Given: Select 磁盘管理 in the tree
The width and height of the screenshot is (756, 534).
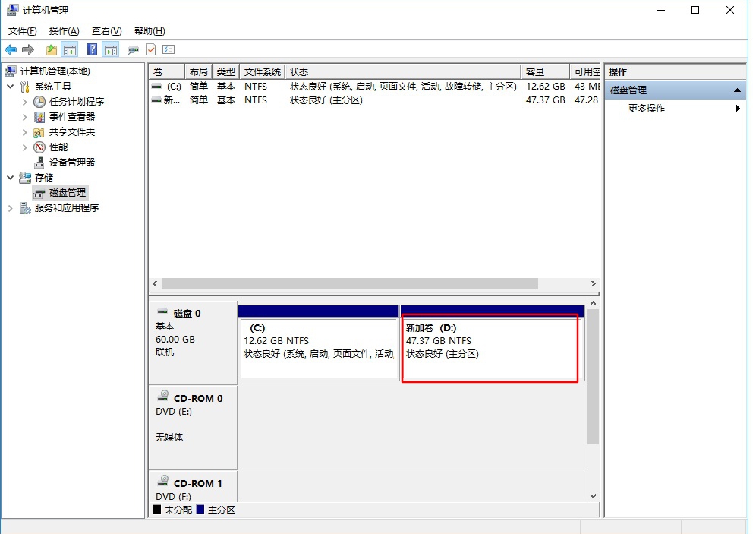Looking at the screenshot, I should 68,193.
